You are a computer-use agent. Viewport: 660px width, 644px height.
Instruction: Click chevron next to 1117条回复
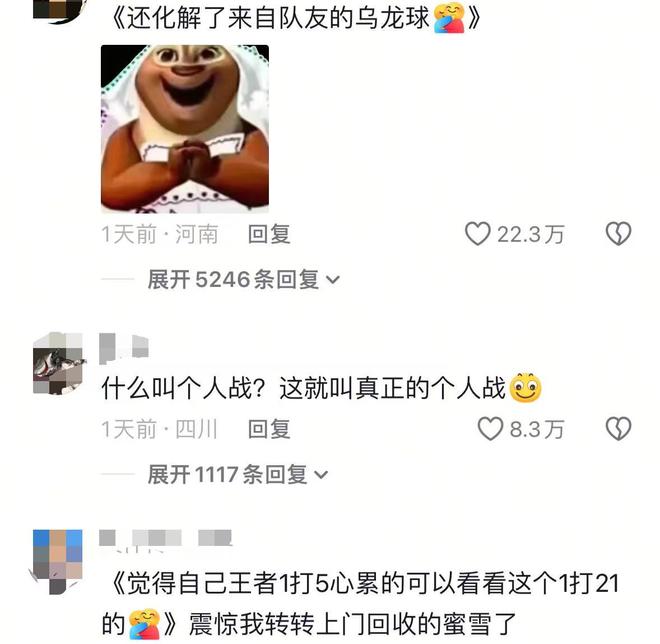[321, 475]
